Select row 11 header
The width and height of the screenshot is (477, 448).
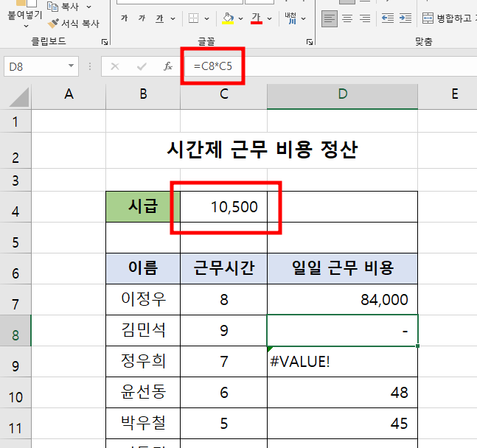point(15,424)
